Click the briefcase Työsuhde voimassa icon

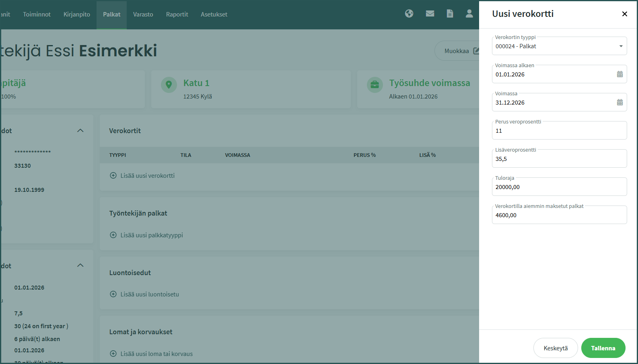(x=375, y=85)
